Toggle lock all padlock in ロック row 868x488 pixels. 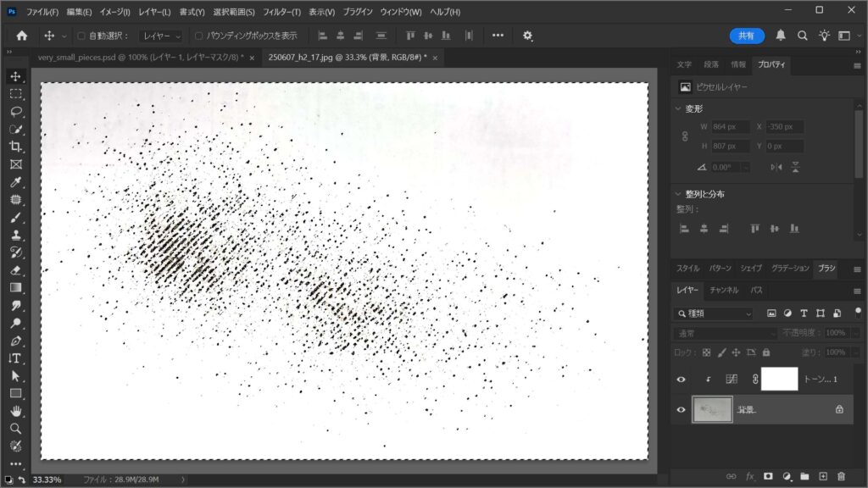pos(766,352)
